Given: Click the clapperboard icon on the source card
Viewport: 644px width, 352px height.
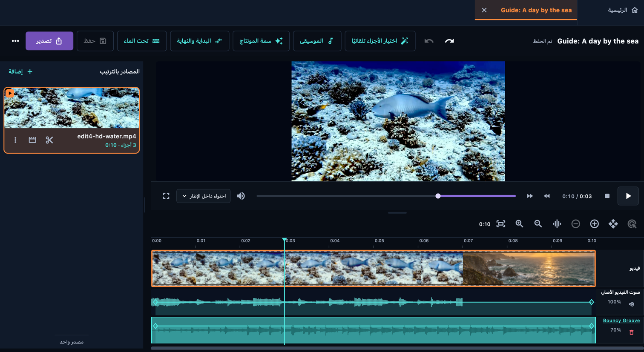Looking at the screenshot, I should tap(32, 140).
